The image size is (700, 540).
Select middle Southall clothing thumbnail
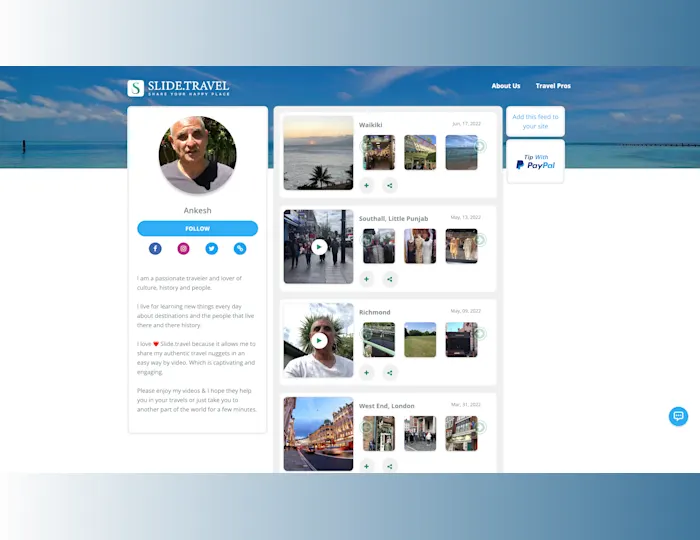420,246
